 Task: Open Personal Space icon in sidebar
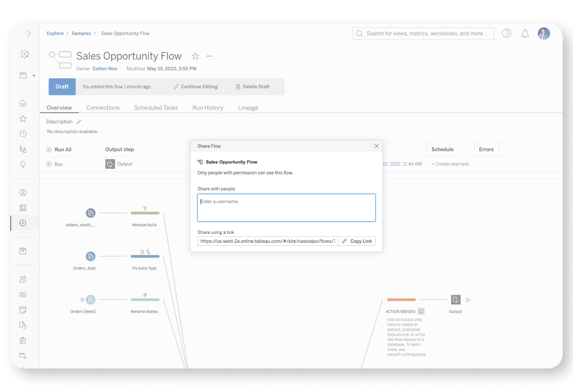coord(23,192)
